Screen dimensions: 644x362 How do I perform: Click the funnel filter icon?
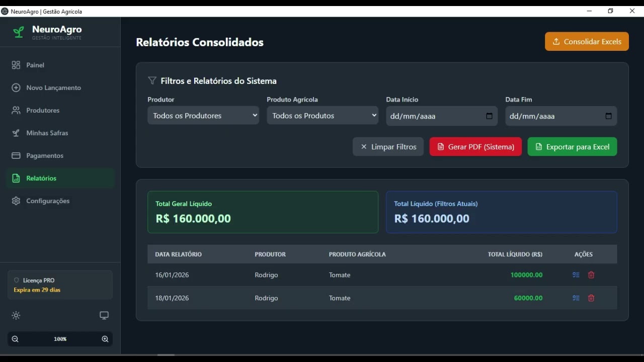152,80
